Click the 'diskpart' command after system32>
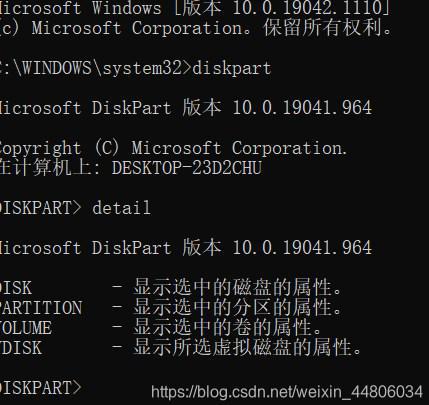Image resolution: width=429 pixels, height=405 pixels. click(232, 68)
